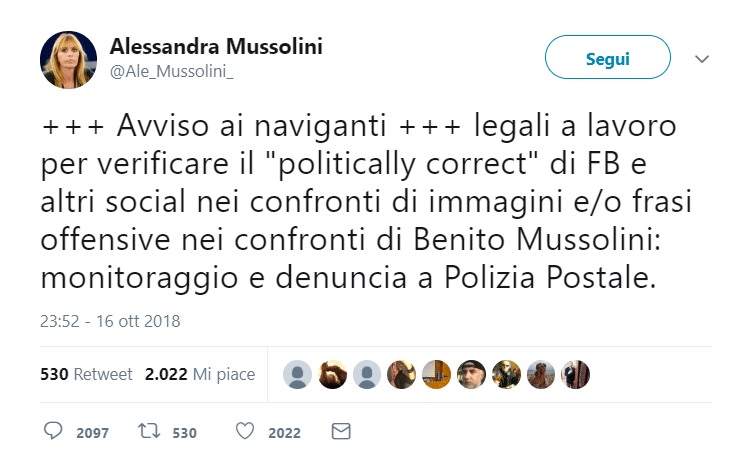Follow the account with the Segui button
Viewport: 750px width, 474px height.
(607, 59)
